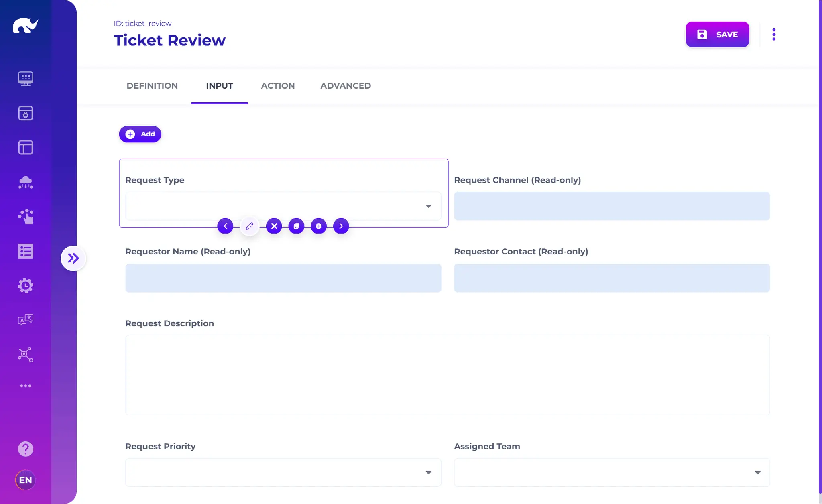The width and height of the screenshot is (822, 504).
Task: Open the monitor dashboard sidebar icon
Action: [x=25, y=78]
